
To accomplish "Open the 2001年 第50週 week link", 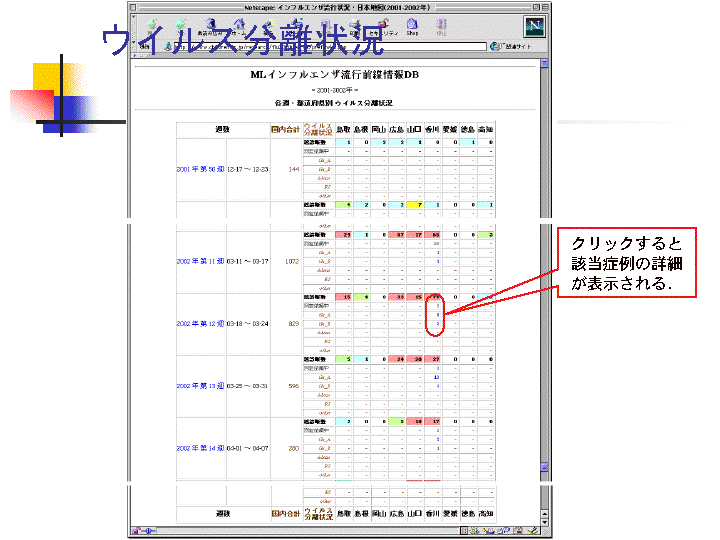I will [x=200, y=169].
